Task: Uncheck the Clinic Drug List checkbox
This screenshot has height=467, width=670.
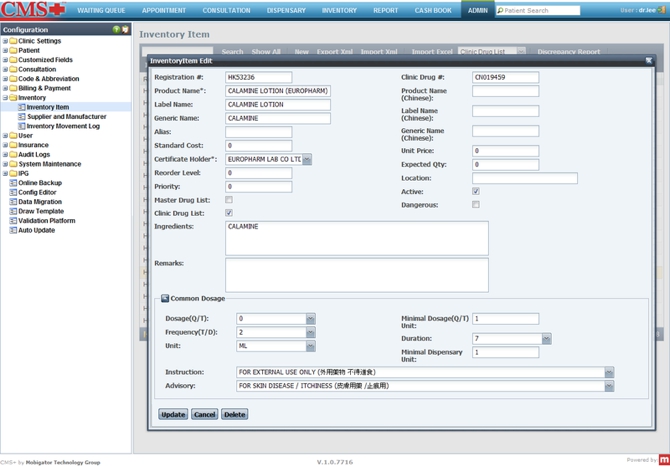Action: click(229, 213)
